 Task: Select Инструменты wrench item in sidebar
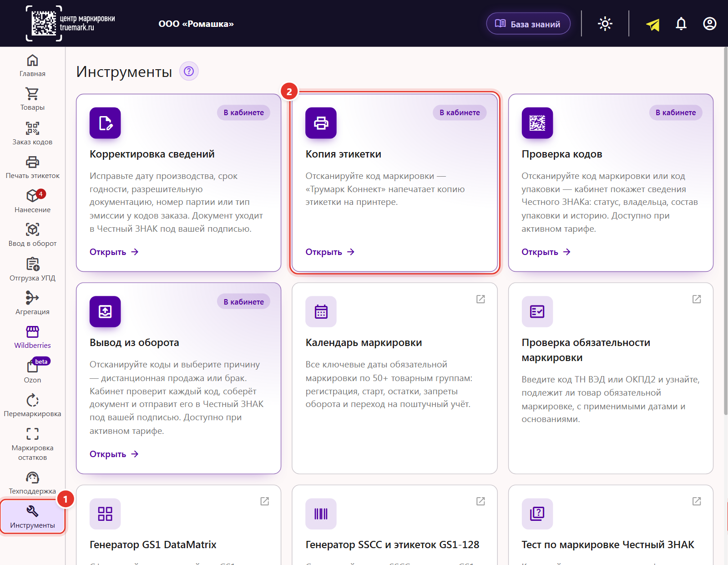click(32, 516)
